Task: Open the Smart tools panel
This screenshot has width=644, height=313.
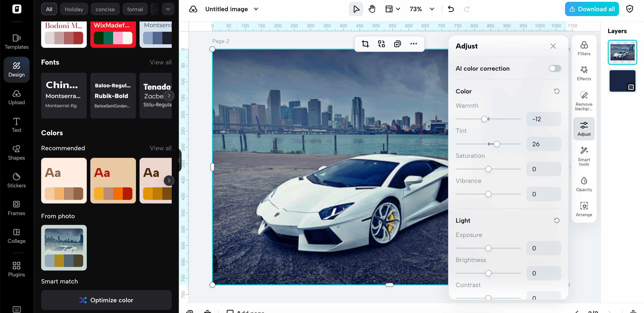Action: coord(584,156)
